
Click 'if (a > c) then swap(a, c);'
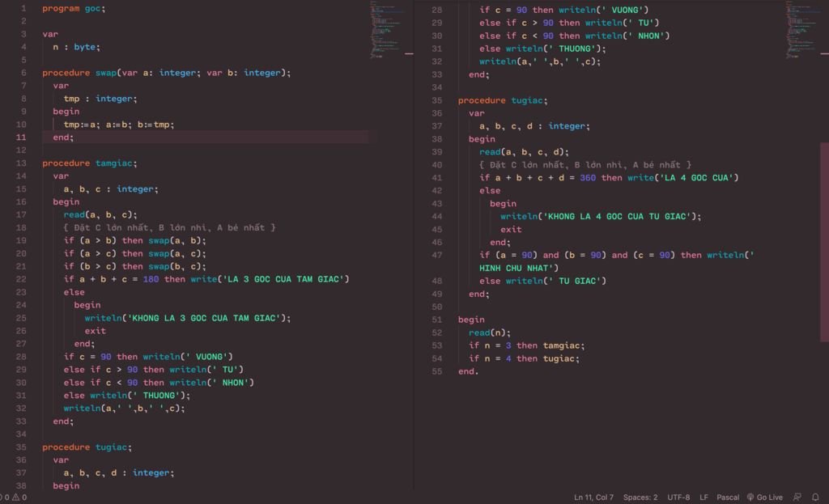[x=135, y=253]
